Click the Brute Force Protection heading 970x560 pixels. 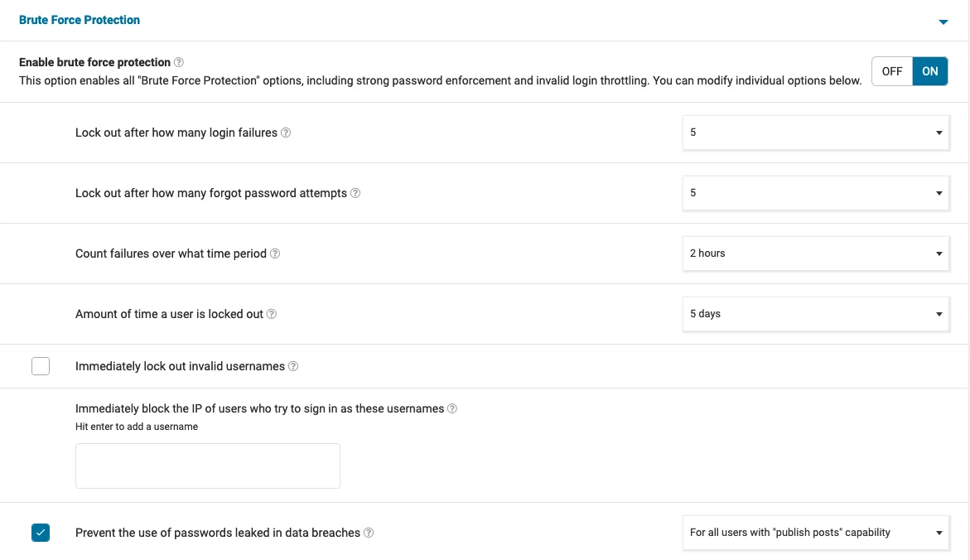point(80,20)
